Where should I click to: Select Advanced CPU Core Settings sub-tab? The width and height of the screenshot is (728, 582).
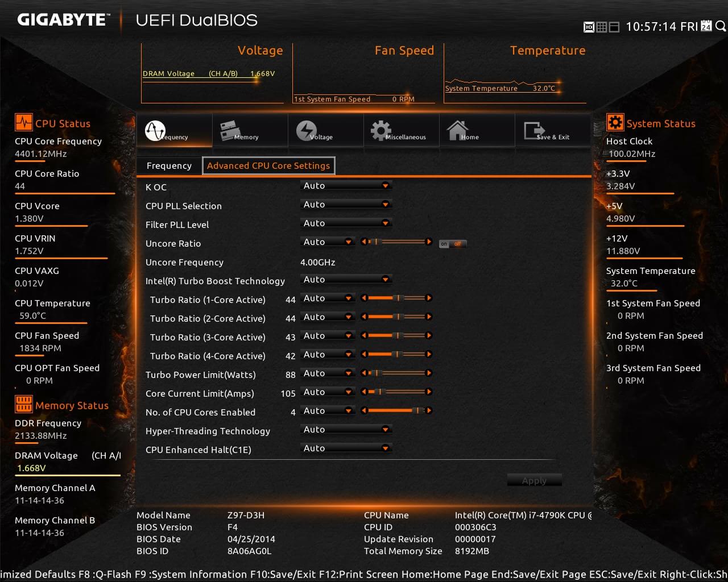coord(268,166)
